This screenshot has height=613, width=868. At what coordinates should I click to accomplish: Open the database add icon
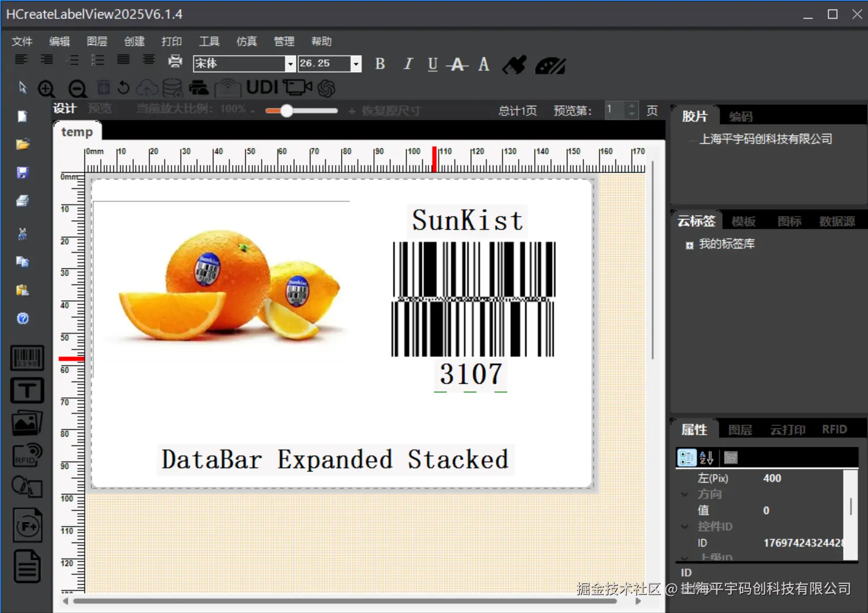[172, 88]
